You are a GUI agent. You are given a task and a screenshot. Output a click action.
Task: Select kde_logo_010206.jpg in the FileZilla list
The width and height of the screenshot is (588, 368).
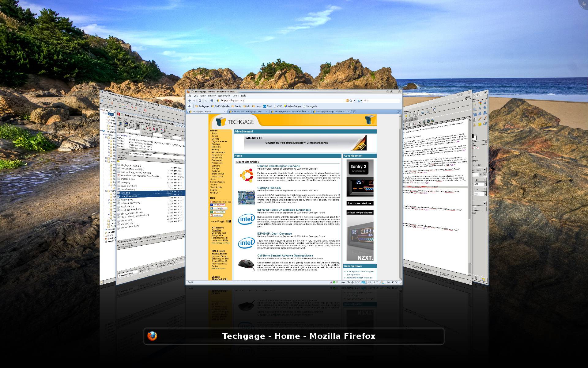tap(131, 166)
